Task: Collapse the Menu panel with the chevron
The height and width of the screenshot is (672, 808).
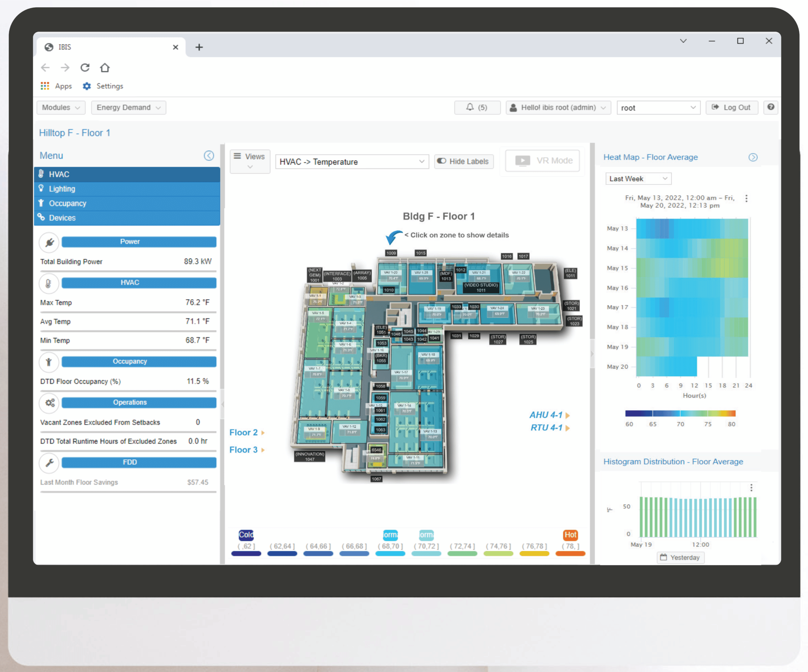Action: tap(209, 156)
